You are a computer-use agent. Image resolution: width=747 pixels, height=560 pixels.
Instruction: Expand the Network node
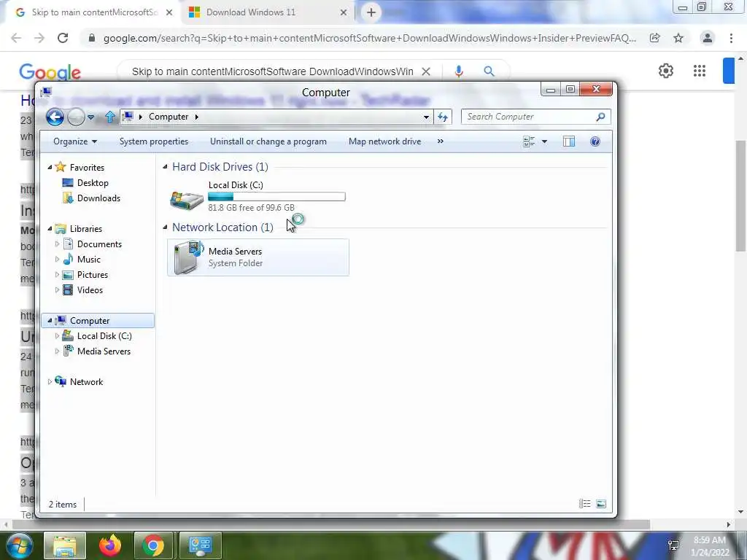[50, 382]
